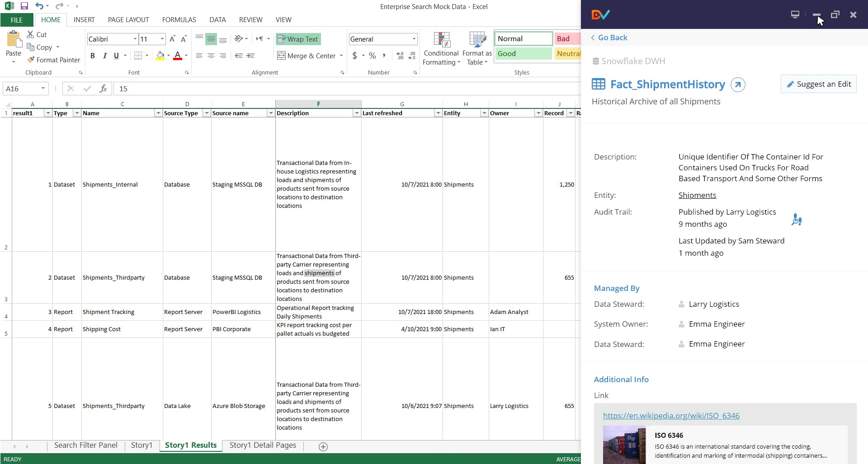Screen dimensions: 868x464
Task: Apply Good cell style
Action: tap(523, 54)
